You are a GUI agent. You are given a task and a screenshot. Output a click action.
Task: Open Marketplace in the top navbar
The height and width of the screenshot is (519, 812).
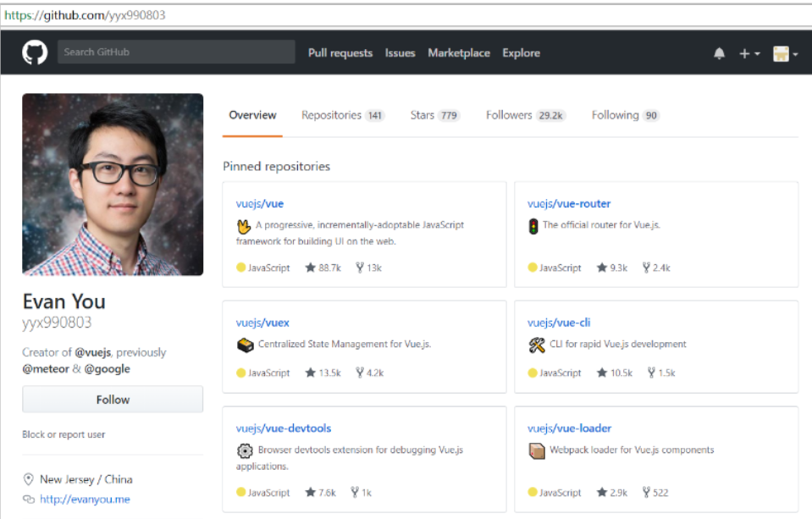click(x=458, y=52)
